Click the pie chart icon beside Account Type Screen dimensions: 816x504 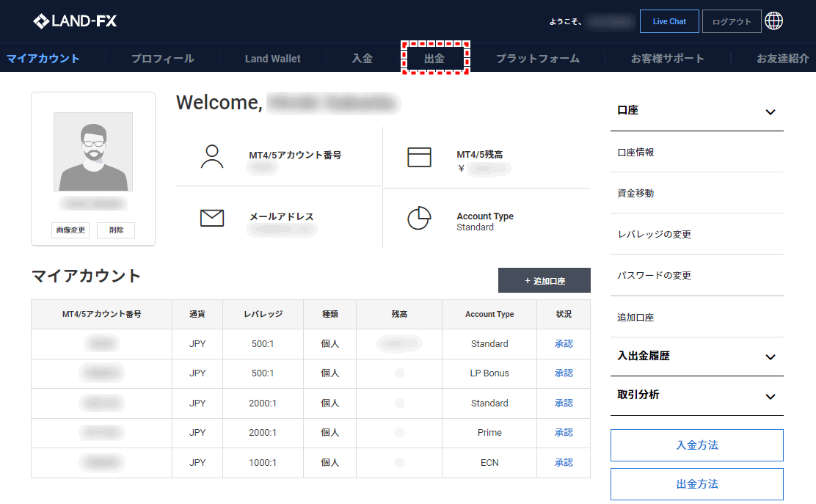pyautogui.click(x=419, y=218)
